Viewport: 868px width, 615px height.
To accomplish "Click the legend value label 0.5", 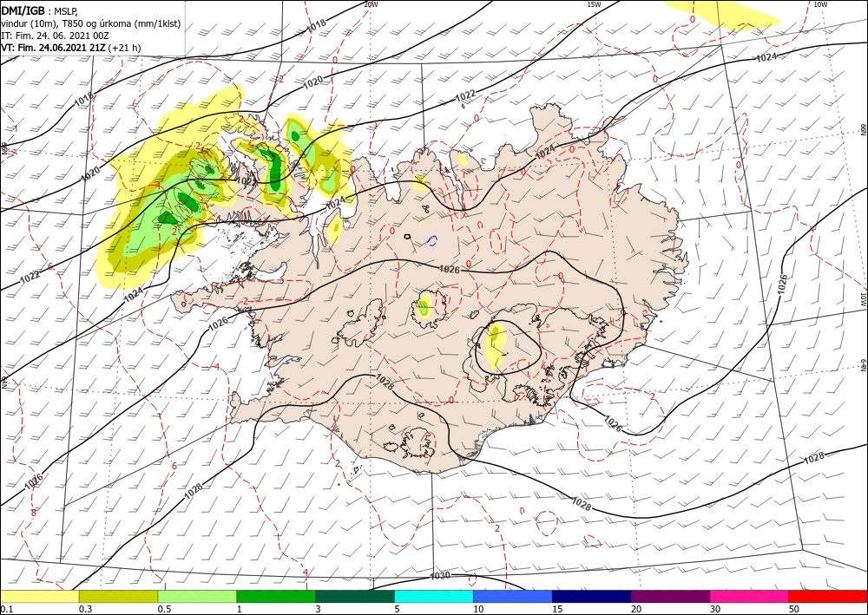I will pyautogui.click(x=164, y=609).
